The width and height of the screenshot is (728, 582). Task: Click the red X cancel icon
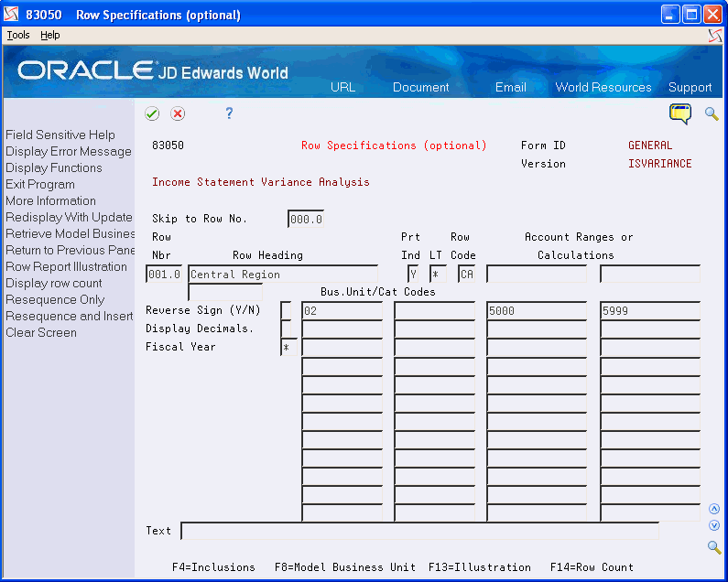tap(178, 113)
